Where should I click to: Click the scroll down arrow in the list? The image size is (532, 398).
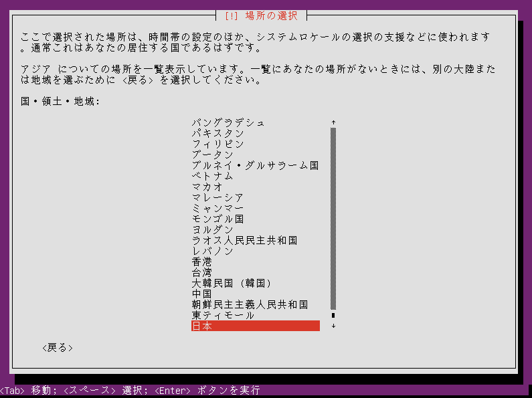pyautogui.click(x=333, y=326)
